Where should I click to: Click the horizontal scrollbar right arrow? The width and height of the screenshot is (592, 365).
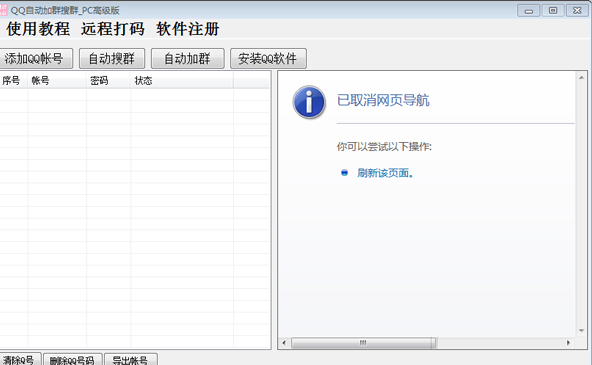pos(568,343)
